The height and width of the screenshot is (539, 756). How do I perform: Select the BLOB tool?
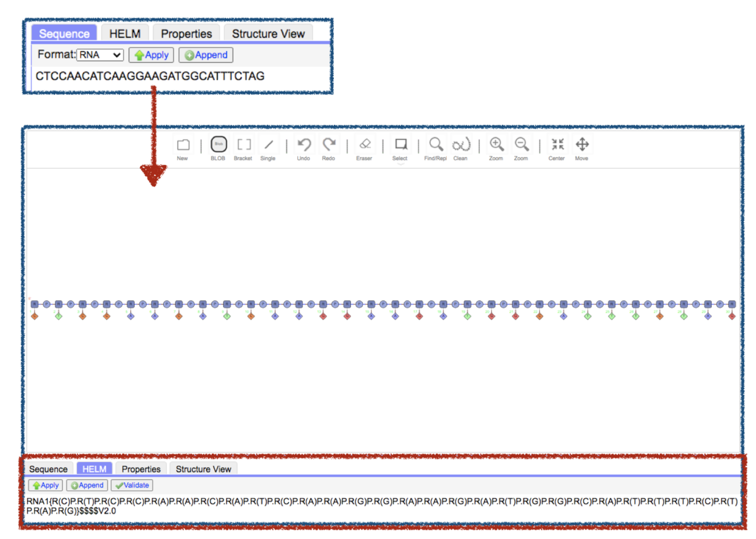(x=218, y=145)
